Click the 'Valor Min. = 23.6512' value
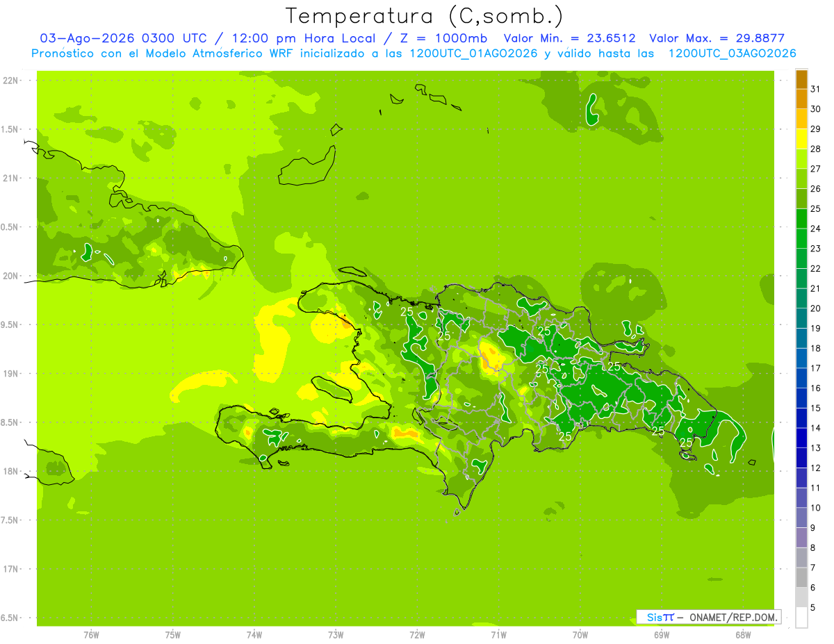This screenshot has width=834, height=644. 569,38
